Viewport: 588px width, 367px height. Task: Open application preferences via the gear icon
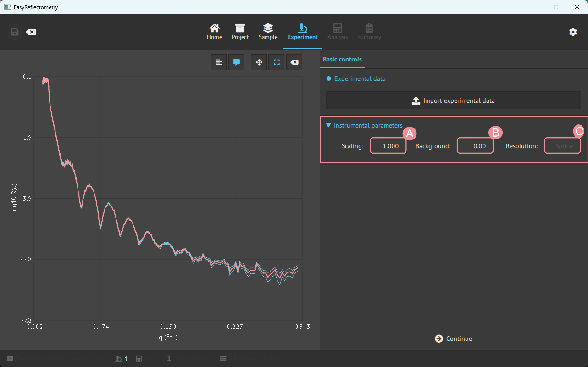click(573, 32)
